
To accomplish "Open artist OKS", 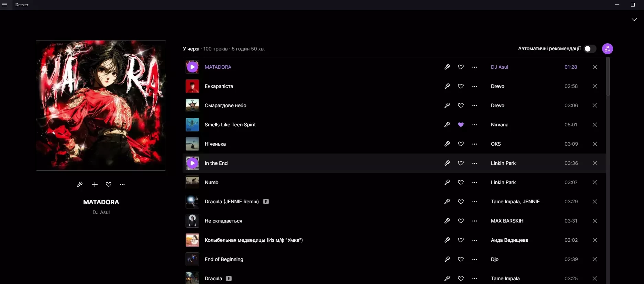I will click(x=496, y=144).
